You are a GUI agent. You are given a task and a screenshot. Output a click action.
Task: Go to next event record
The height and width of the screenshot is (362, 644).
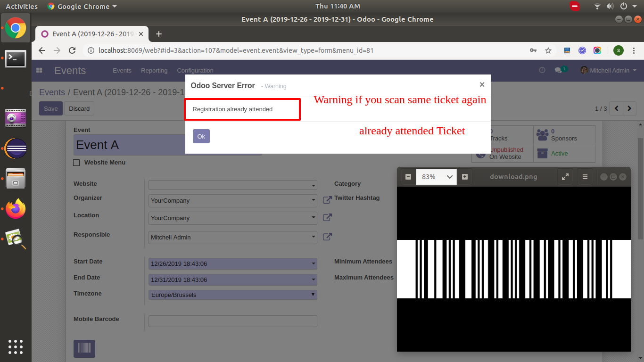[630, 108]
